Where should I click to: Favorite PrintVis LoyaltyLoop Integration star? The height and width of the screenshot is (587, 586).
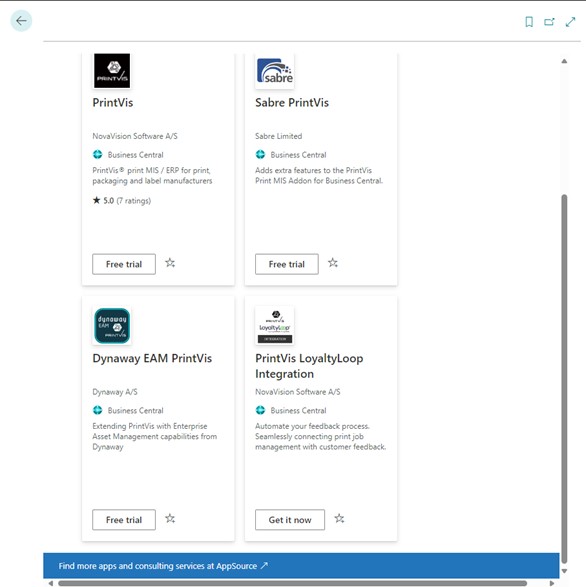pos(339,518)
